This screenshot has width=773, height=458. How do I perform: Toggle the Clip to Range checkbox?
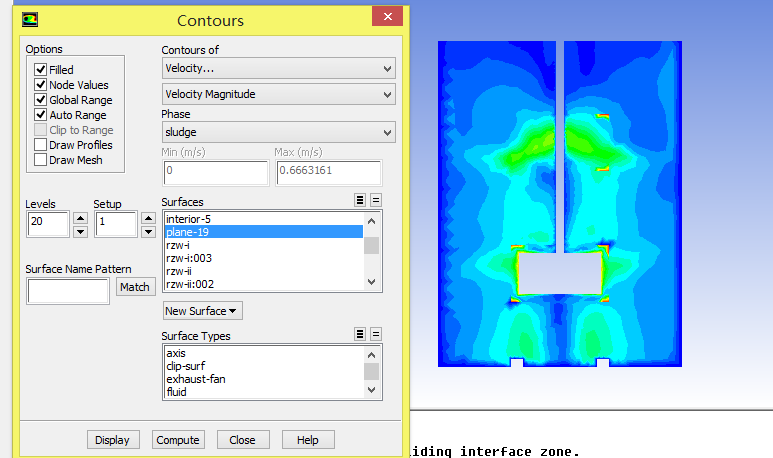click(x=40, y=130)
